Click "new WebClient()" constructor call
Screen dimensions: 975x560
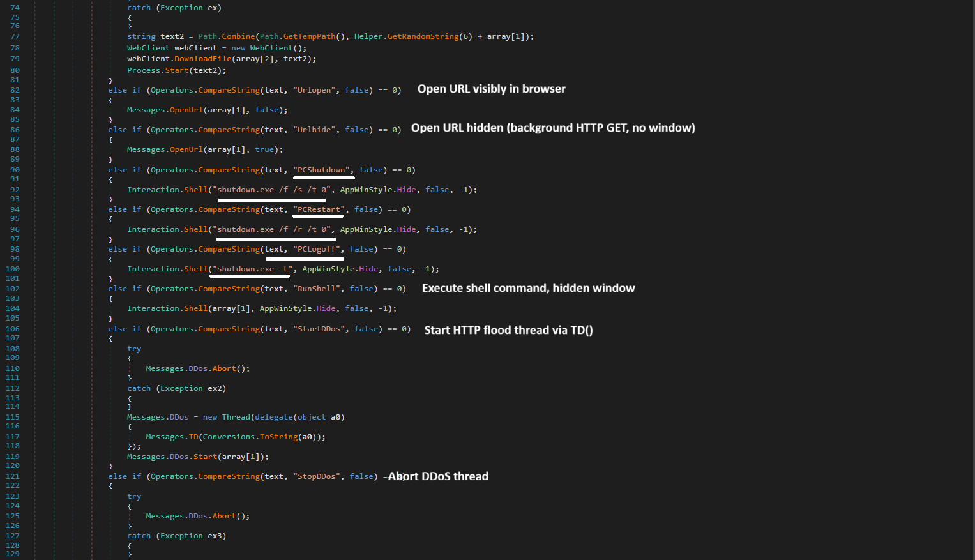pos(269,48)
